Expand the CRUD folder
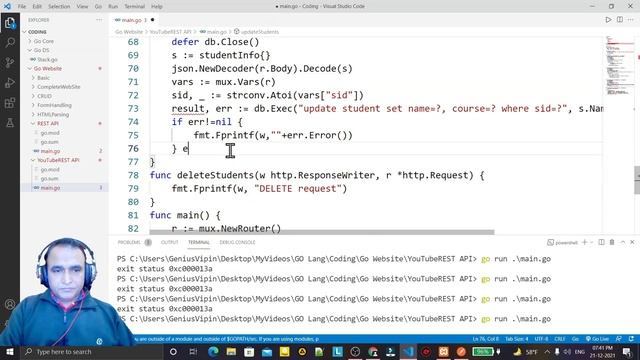 pyautogui.click(x=44, y=96)
